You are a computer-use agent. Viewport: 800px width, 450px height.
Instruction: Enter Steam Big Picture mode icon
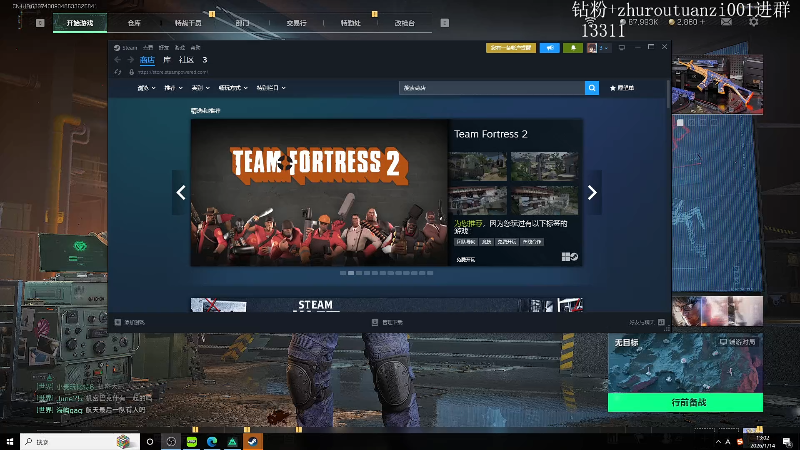(x=621, y=47)
